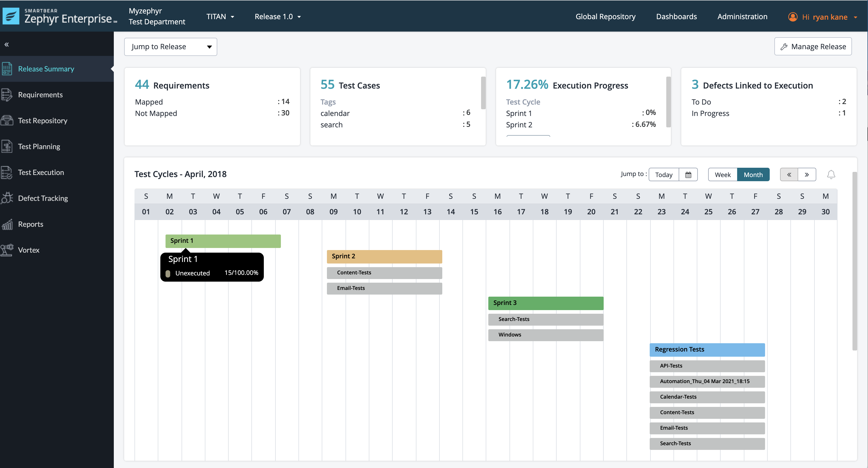Open Global Repository menu item
This screenshot has width=868, height=468.
click(x=605, y=17)
